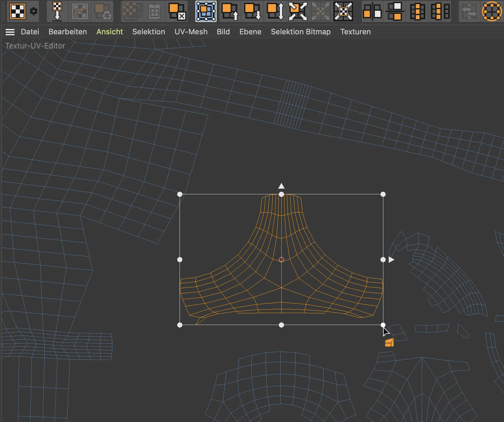Click the align islands vertically icon
The width and height of the screenshot is (504, 422).
[x=372, y=11]
